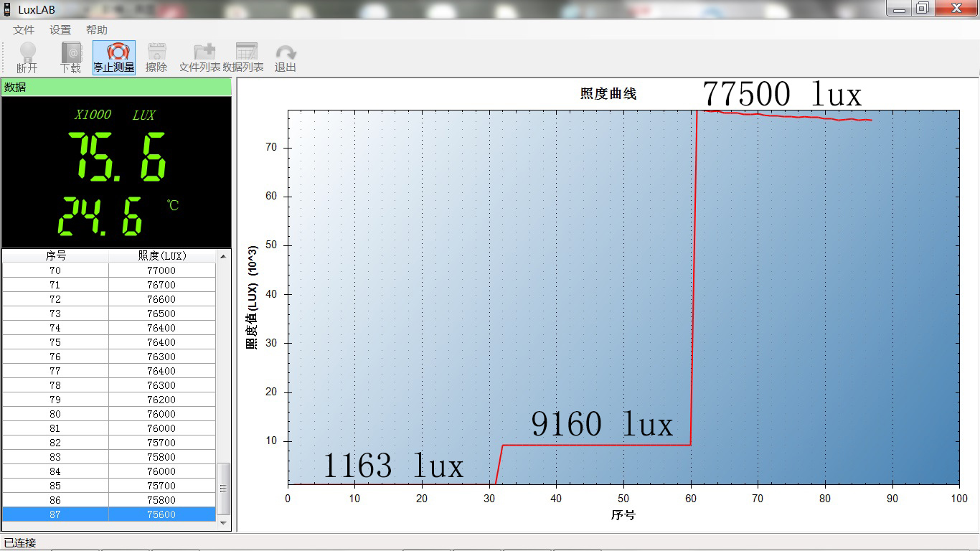
Task: Click the 已连接 status bar text
Action: 20,543
